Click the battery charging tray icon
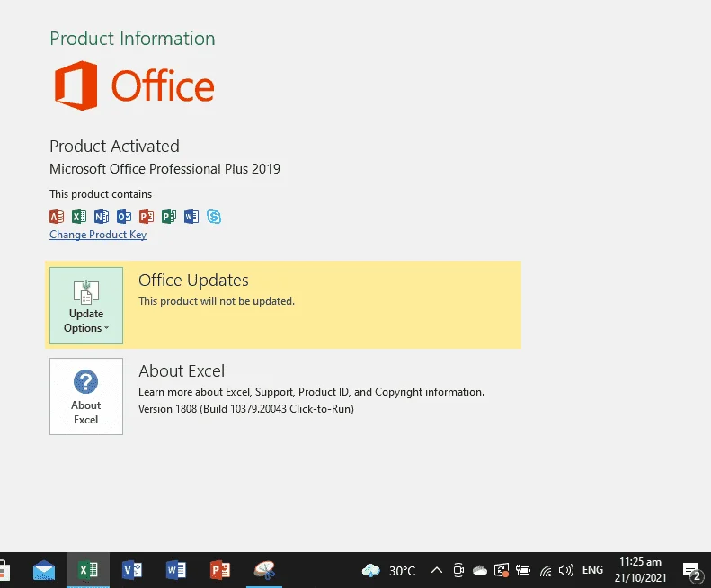The image size is (711, 588). (523, 570)
